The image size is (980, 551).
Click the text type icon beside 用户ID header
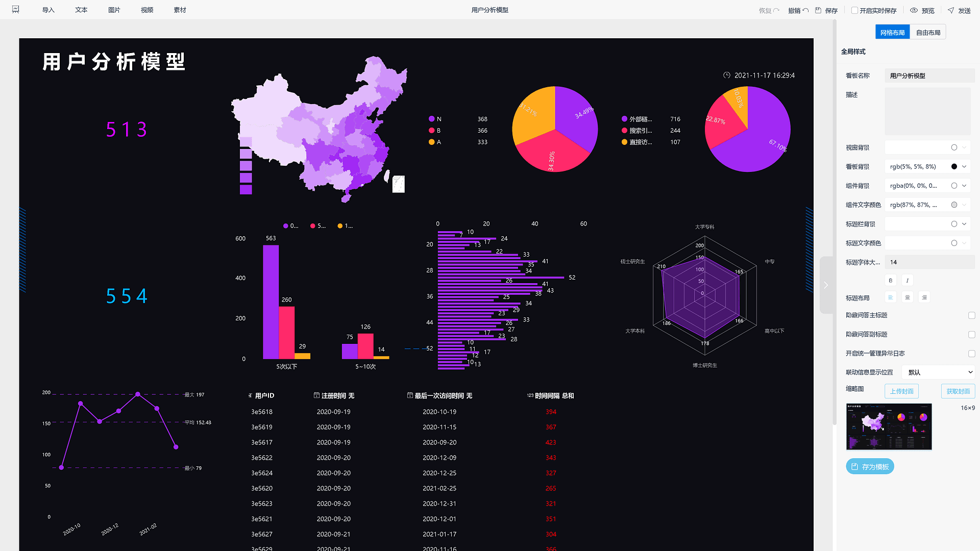pos(250,395)
